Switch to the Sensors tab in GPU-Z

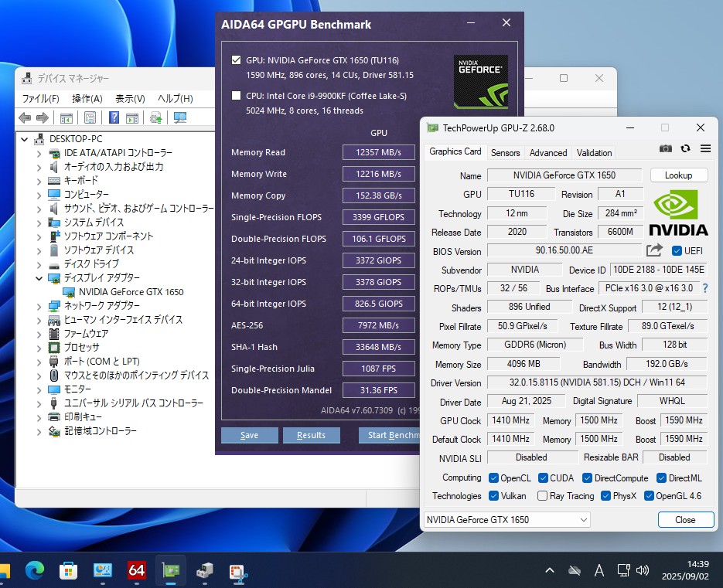pyautogui.click(x=506, y=152)
